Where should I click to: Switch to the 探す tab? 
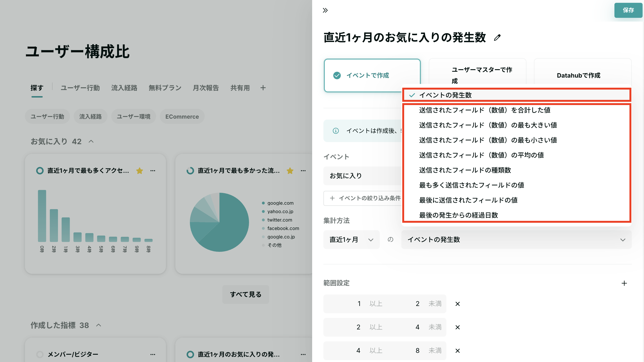37,88
